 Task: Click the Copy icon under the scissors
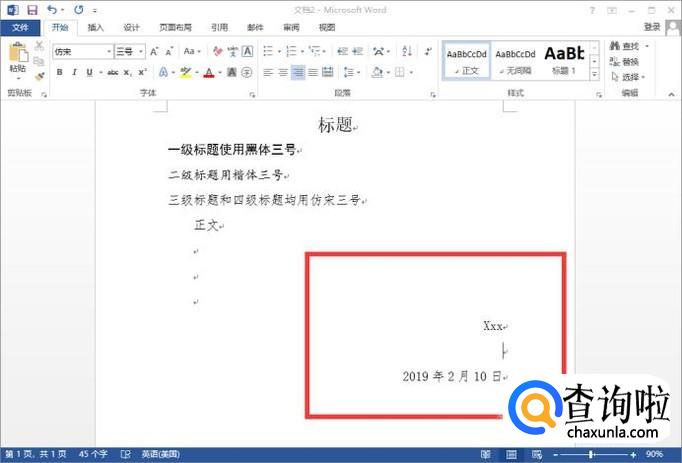(39, 61)
